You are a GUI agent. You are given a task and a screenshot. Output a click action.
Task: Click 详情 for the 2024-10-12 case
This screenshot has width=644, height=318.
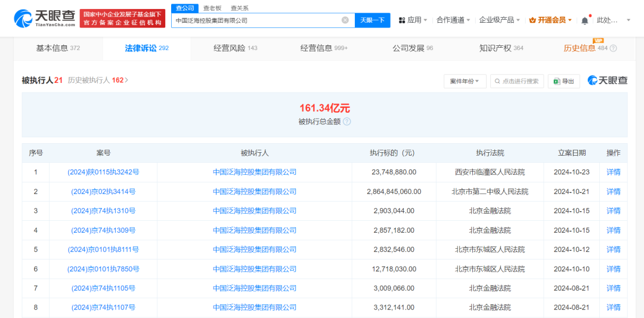pos(614,249)
